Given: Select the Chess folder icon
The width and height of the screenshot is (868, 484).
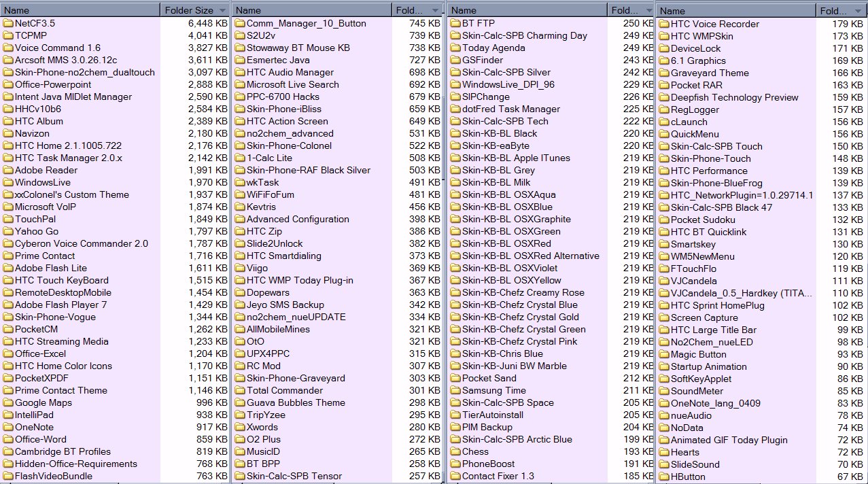Looking at the screenshot, I should click(455, 452).
